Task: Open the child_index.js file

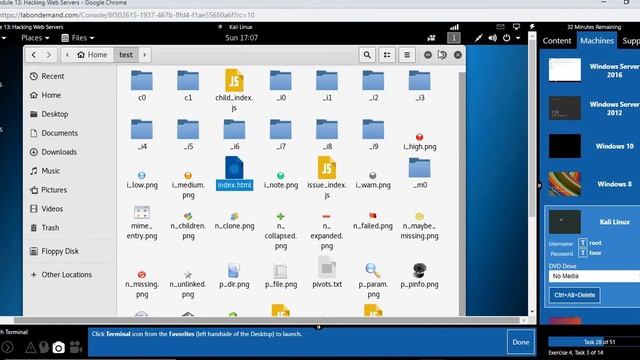Action: [234, 91]
